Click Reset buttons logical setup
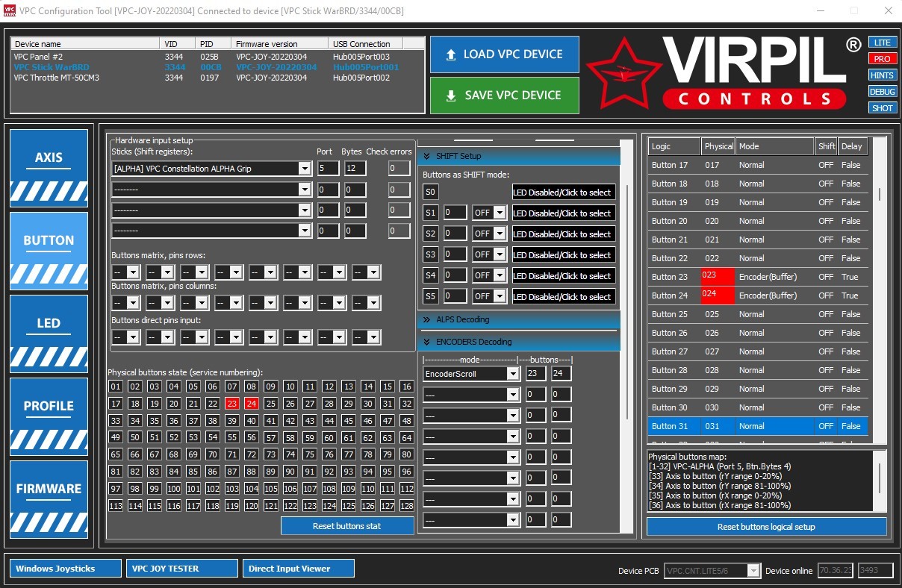Screen dimensions: 902x588 point(766,527)
